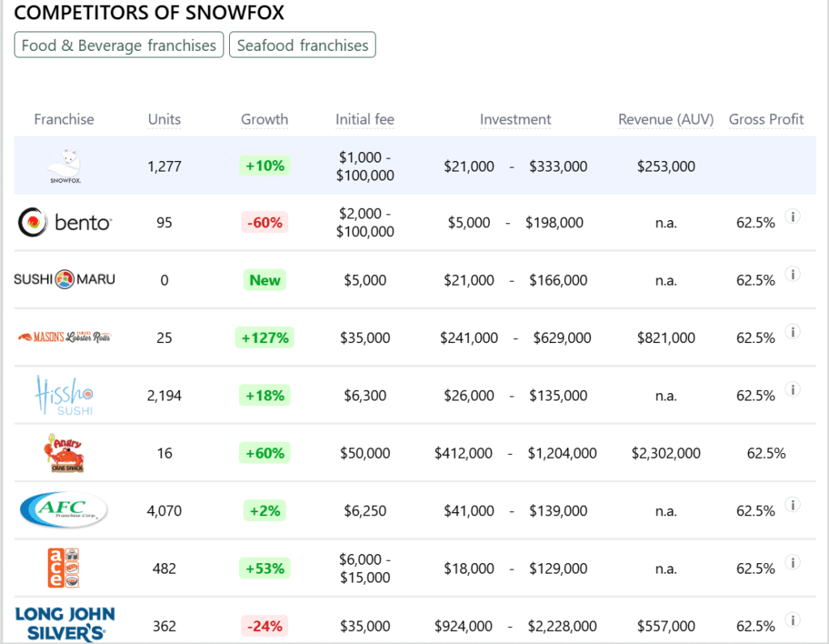The width and height of the screenshot is (829, 644).
Task: Select the 4,070 units cell for AFC
Action: pos(164,511)
